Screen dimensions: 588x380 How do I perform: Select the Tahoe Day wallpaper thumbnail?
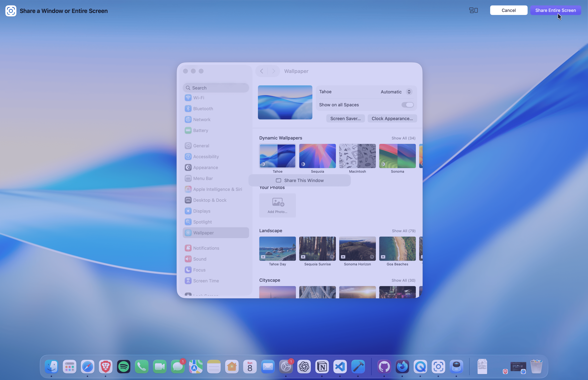pos(277,249)
